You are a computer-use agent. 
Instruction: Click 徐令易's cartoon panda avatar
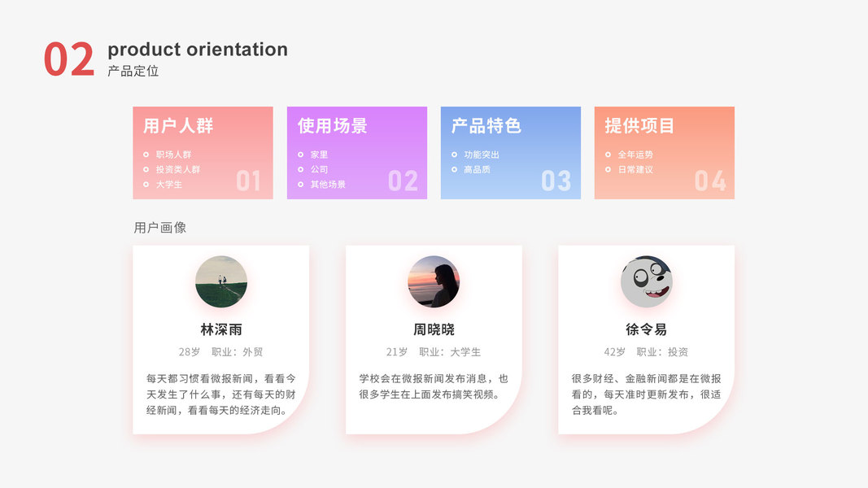point(647,281)
